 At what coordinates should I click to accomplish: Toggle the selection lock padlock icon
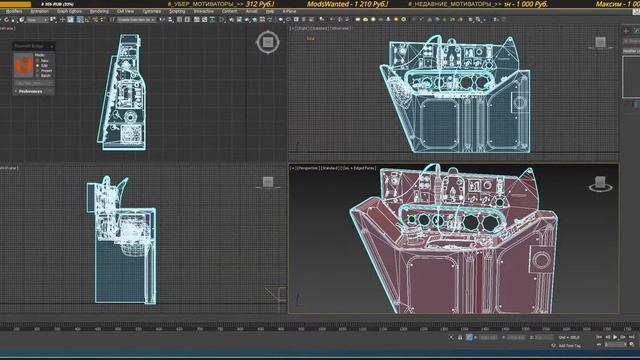pos(460,338)
